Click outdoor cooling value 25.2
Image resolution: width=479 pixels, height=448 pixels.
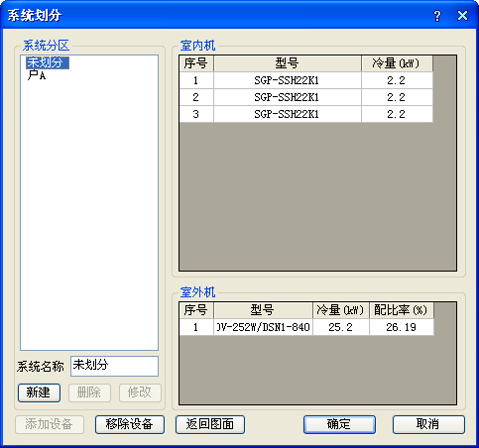(341, 327)
